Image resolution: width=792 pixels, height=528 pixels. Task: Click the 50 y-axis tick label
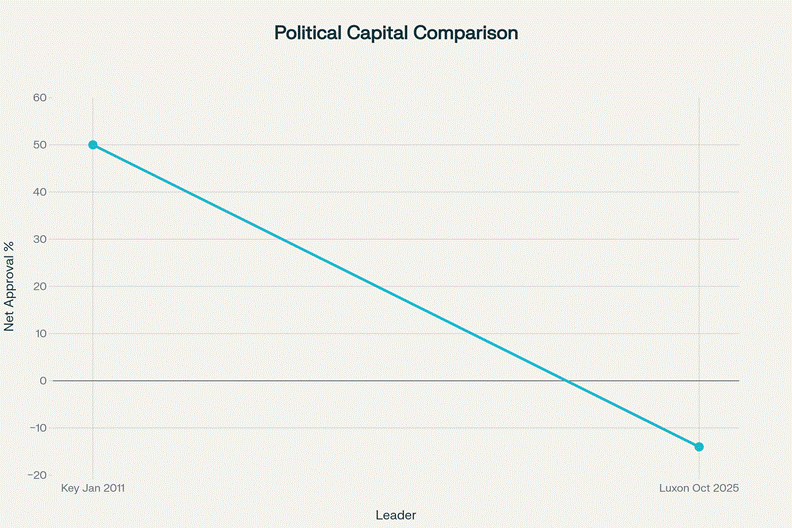click(x=40, y=145)
